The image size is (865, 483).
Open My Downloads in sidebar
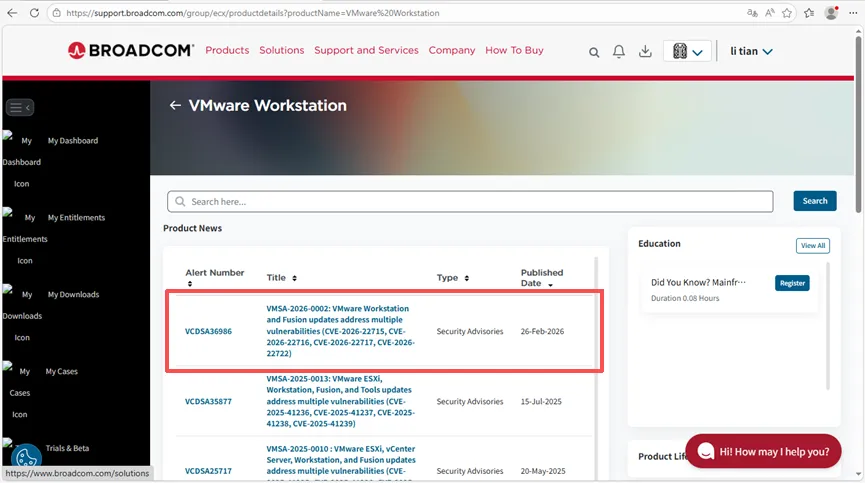click(73, 294)
